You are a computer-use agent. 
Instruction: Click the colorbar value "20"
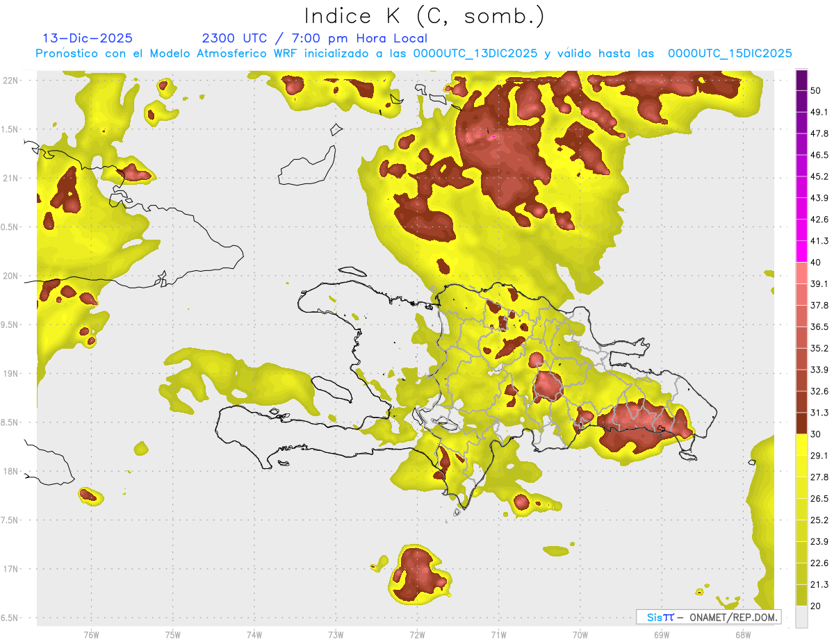[x=817, y=605]
